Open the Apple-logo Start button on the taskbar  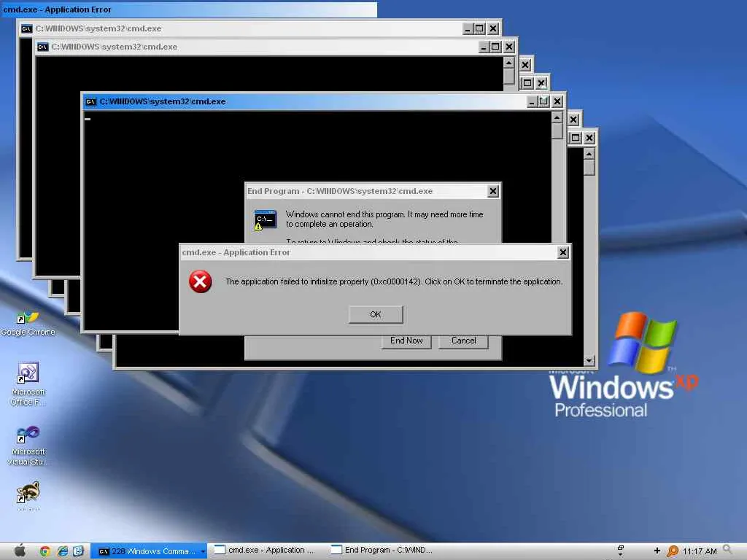tap(20, 551)
